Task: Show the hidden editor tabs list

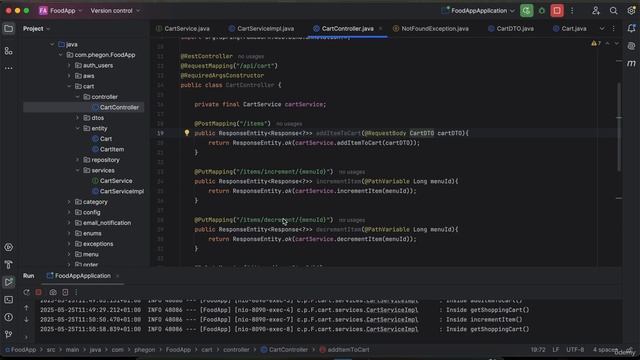Action: coord(602,29)
